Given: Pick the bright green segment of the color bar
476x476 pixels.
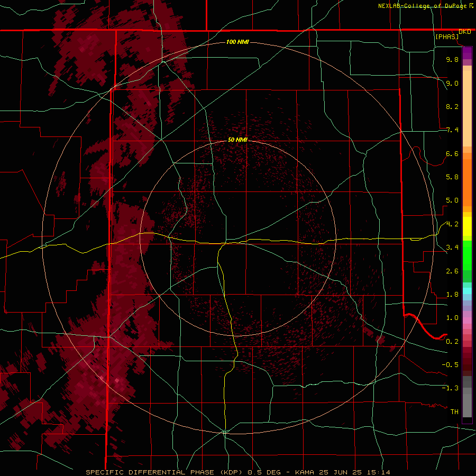Looking at the screenshot, I should click(x=467, y=255).
